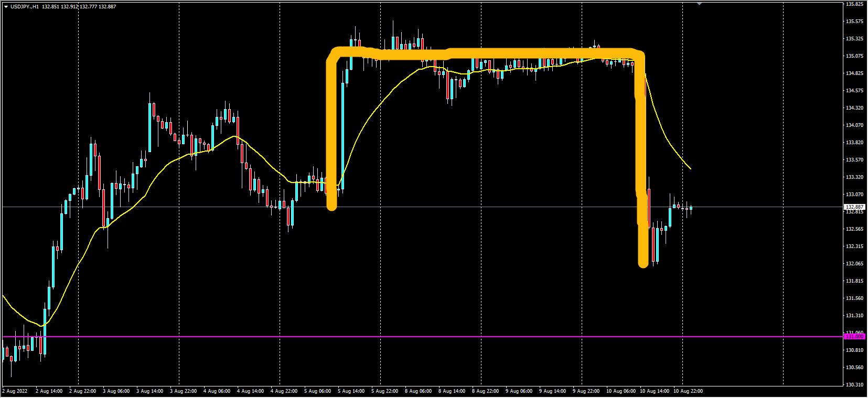Click the 2 Aug 22:00 time label

82,391
